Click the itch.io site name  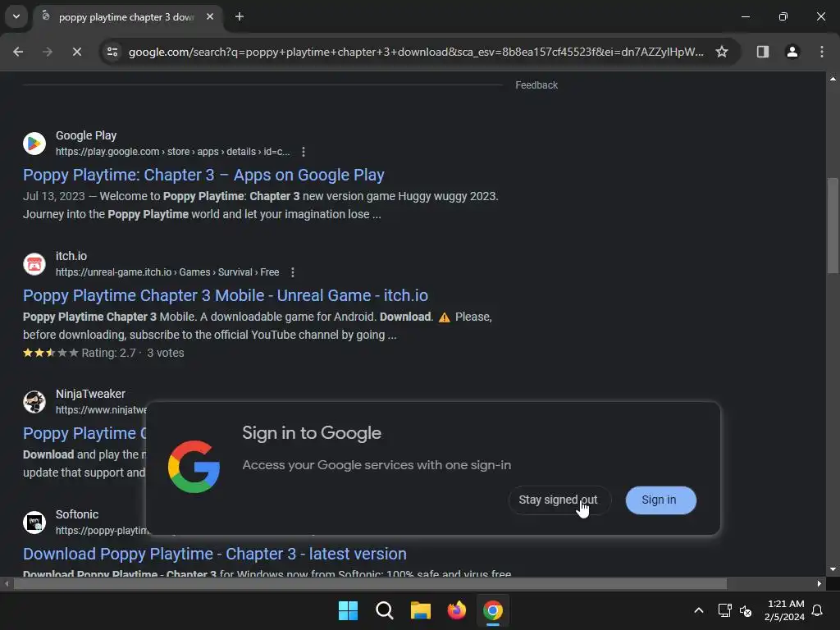[x=71, y=256]
